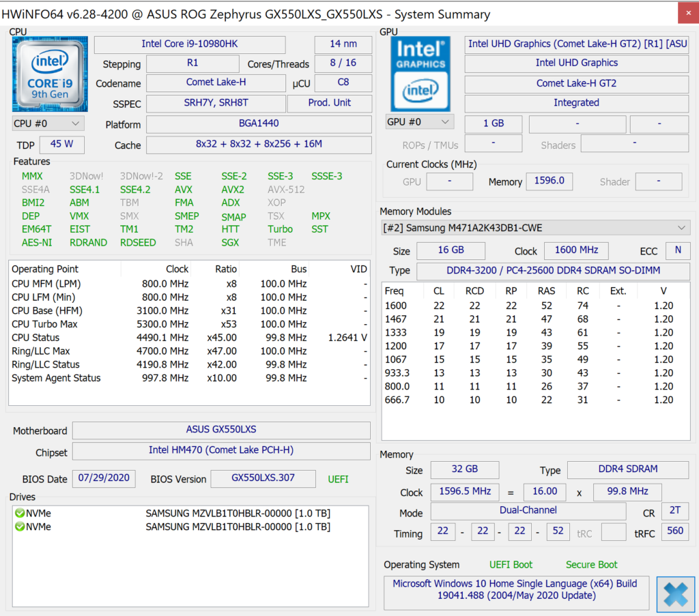Click the Secure Boot indicator
This screenshot has width=699, height=616.
[x=592, y=565]
